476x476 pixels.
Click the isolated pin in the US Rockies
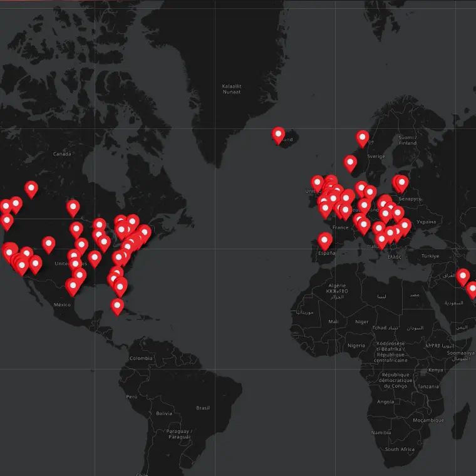(x=49, y=244)
